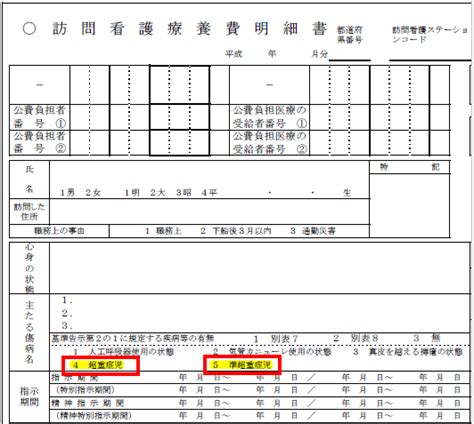The image size is (474, 424).
Task: Pick gender option 1男
Action: [67, 193]
